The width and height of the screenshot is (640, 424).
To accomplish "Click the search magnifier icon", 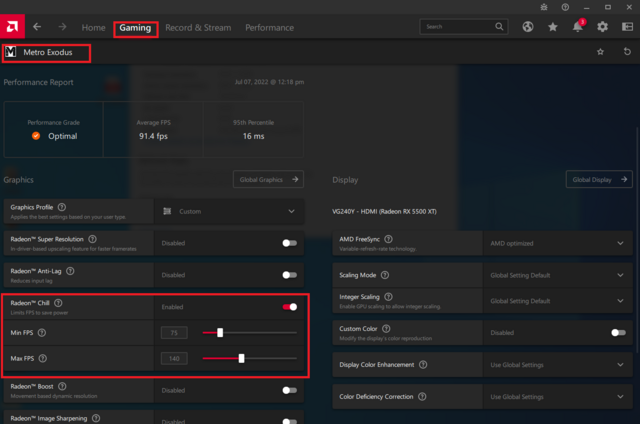I will (x=499, y=27).
